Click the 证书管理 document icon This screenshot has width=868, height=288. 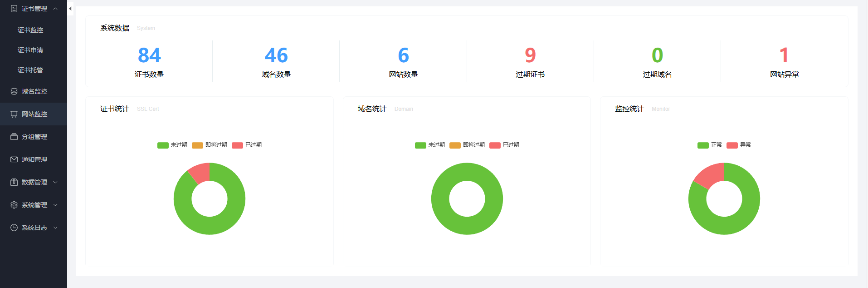(x=14, y=9)
